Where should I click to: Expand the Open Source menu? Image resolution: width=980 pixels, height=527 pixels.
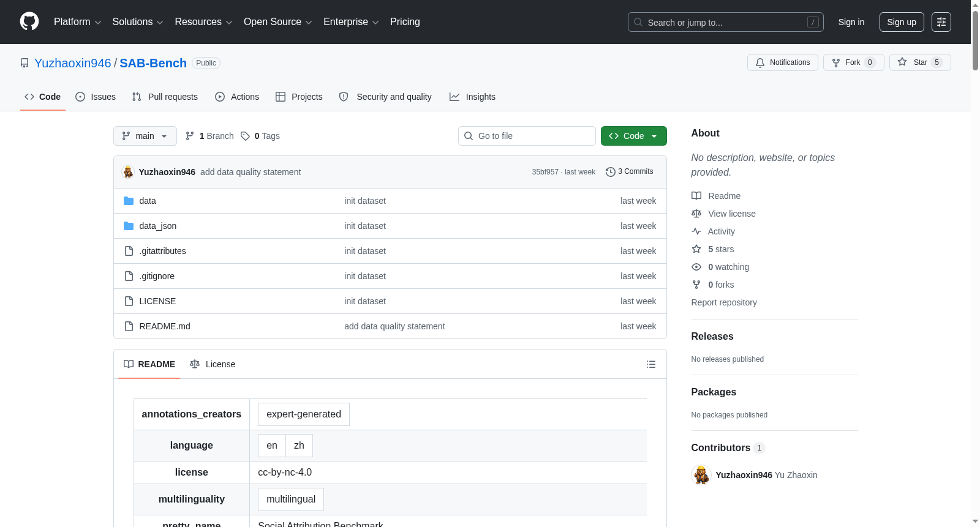pos(278,22)
